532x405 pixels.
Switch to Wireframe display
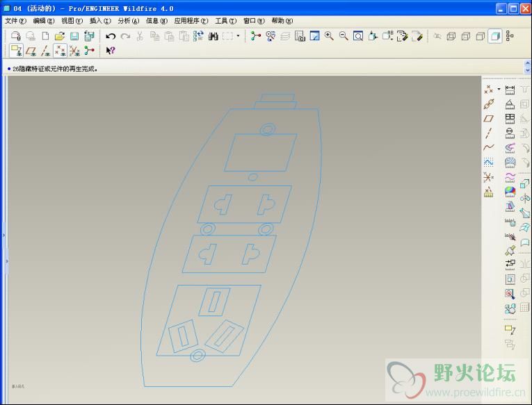(x=451, y=36)
